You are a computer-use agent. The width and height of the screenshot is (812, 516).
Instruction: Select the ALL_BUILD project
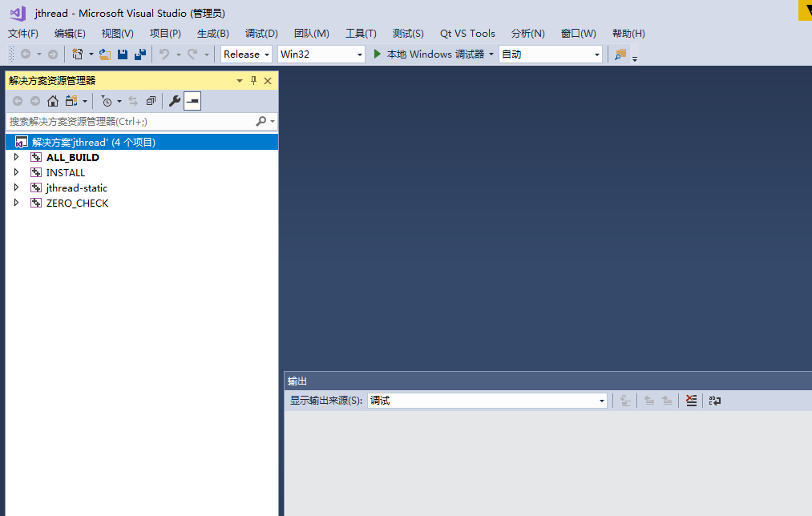(x=72, y=157)
